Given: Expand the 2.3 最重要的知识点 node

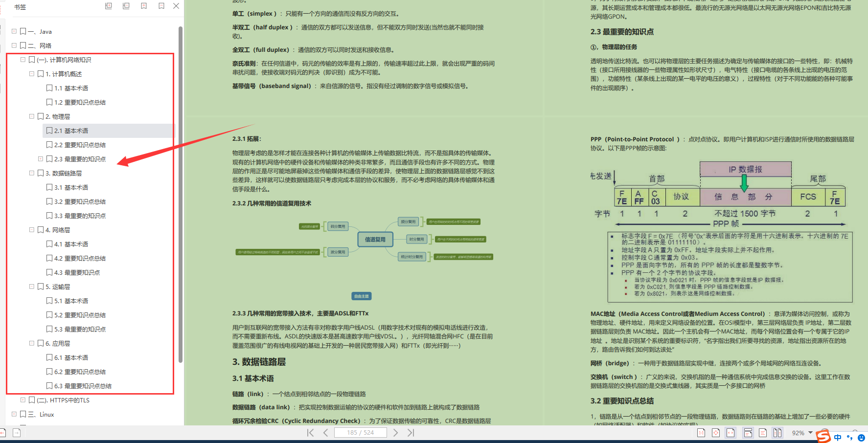Looking at the screenshot, I should point(41,159).
